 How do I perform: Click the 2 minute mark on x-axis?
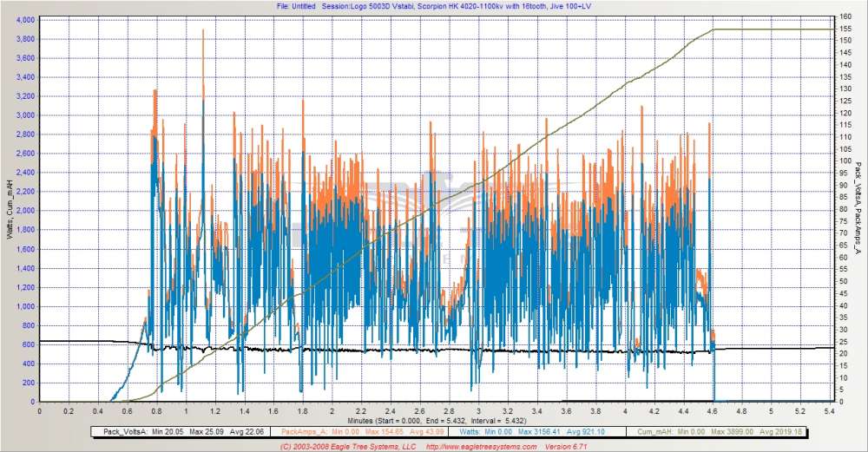point(332,410)
